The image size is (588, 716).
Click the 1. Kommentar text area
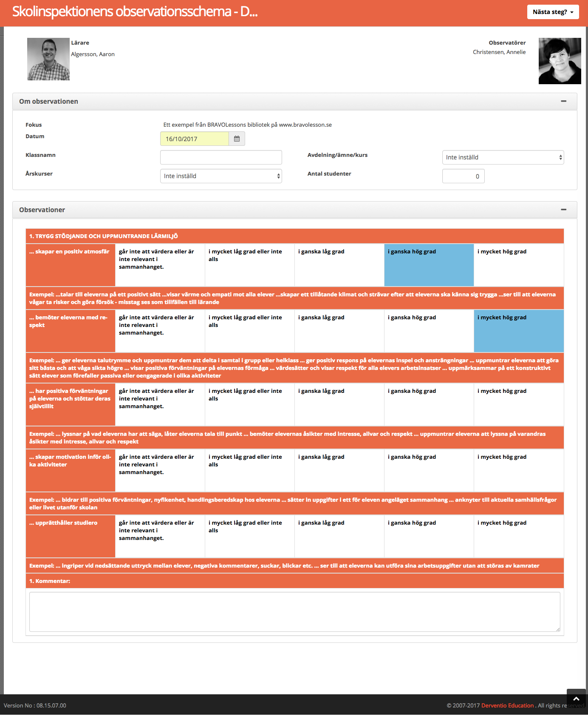coord(295,612)
